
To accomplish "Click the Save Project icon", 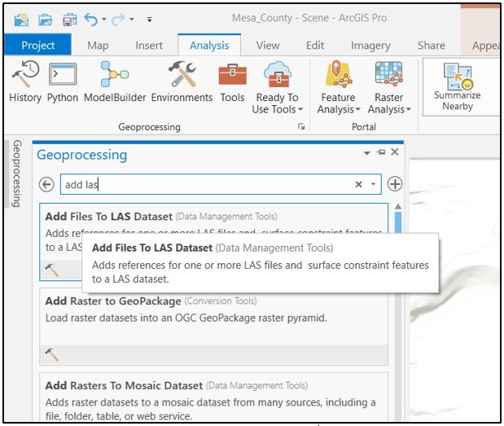I will (69, 20).
